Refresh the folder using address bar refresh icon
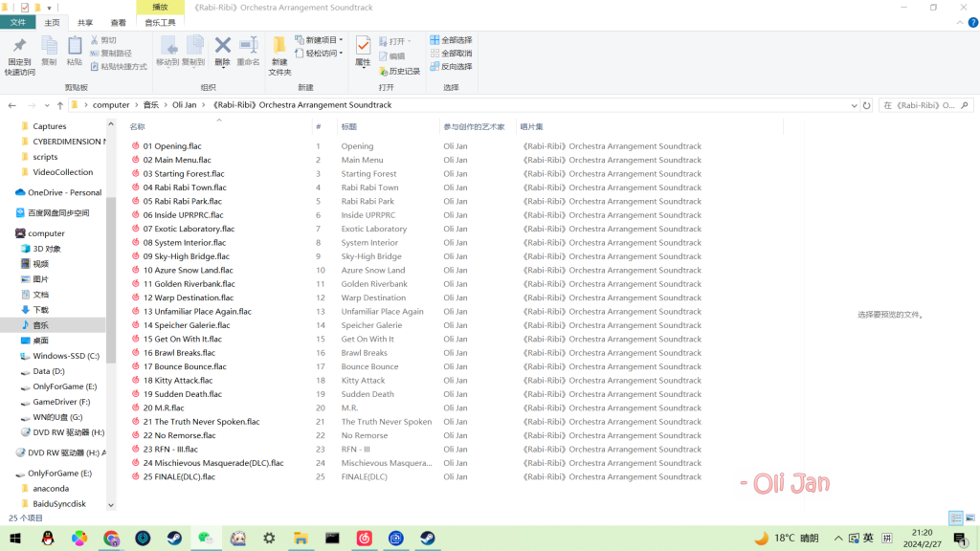Image resolution: width=980 pixels, height=551 pixels. point(867,105)
